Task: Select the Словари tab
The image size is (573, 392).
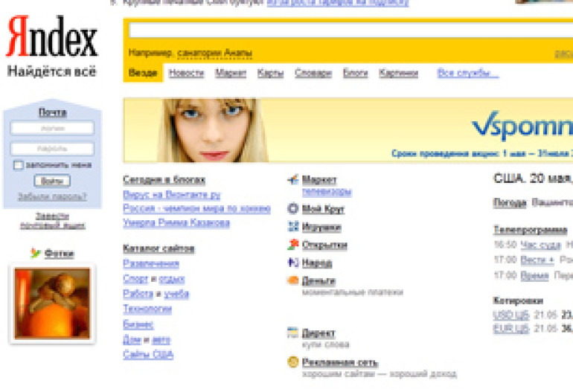Action: click(313, 74)
